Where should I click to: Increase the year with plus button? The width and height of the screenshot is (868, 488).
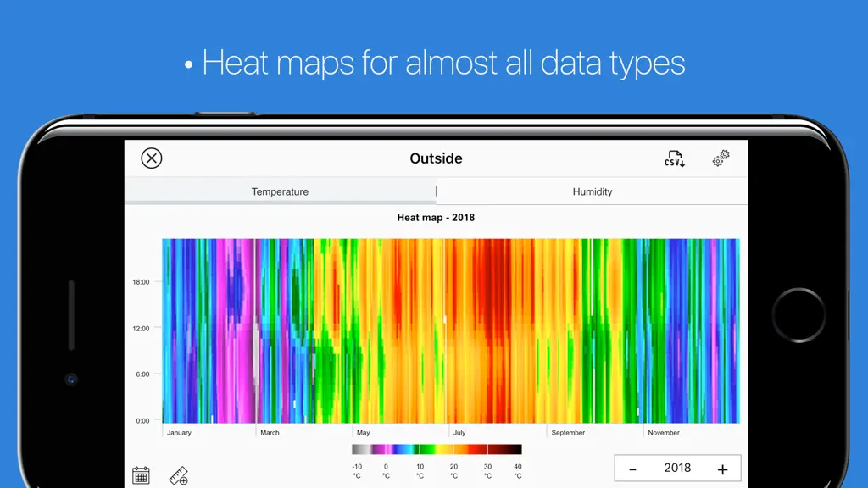tap(722, 469)
